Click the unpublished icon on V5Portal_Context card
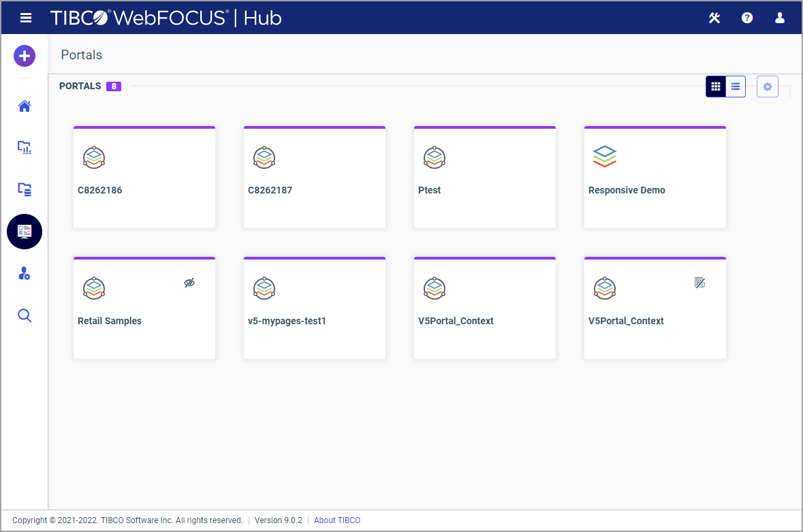This screenshot has width=803, height=532. (700, 283)
